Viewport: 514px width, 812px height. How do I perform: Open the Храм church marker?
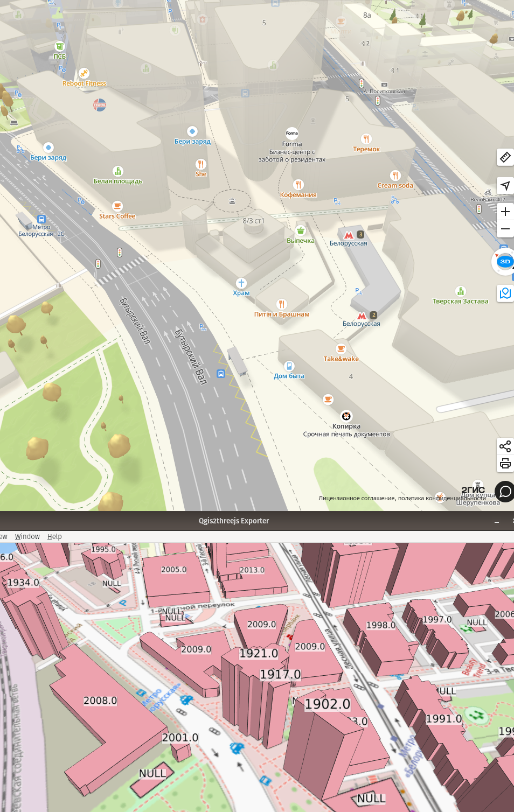click(241, 283)
